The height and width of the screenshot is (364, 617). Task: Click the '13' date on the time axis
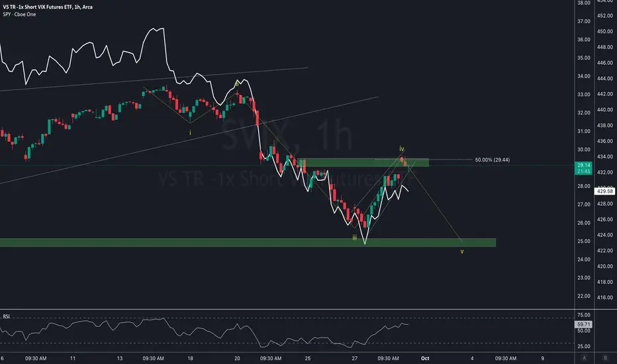coord(120,358)
